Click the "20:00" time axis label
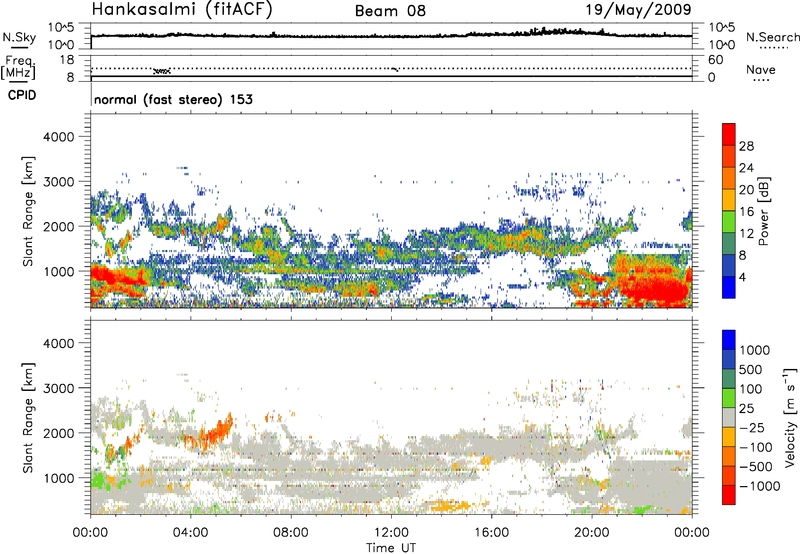This screenshot has height=554, width=800. click(591, 533)
